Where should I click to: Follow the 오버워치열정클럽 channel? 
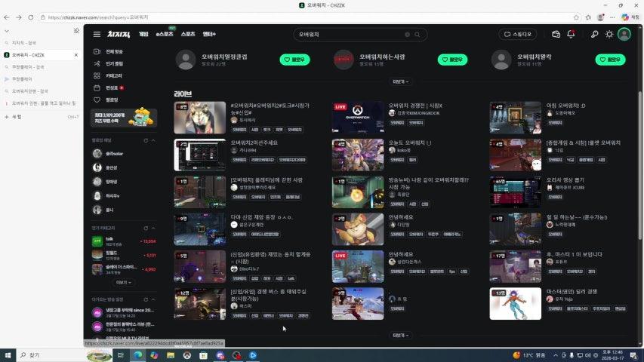click(x=294, y=60)
